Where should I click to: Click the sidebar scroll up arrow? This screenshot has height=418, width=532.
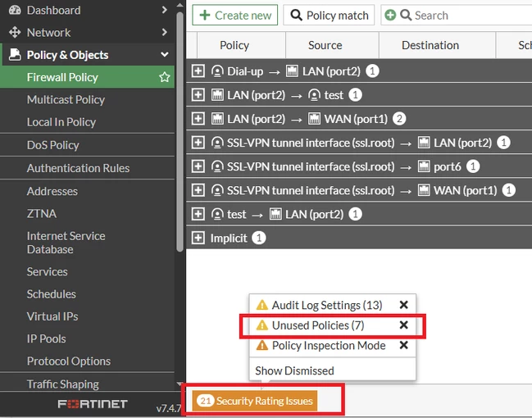[180, 5]
